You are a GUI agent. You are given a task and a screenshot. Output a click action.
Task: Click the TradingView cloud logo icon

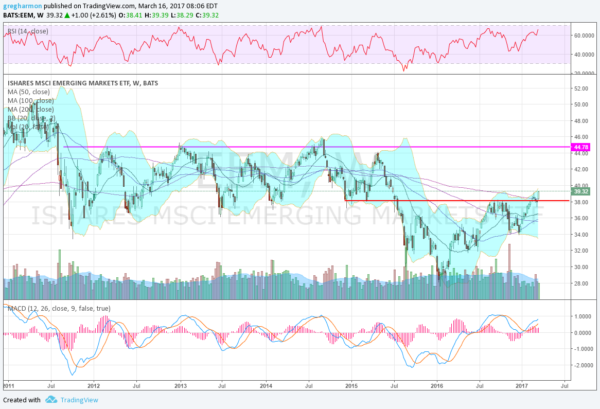51,400
